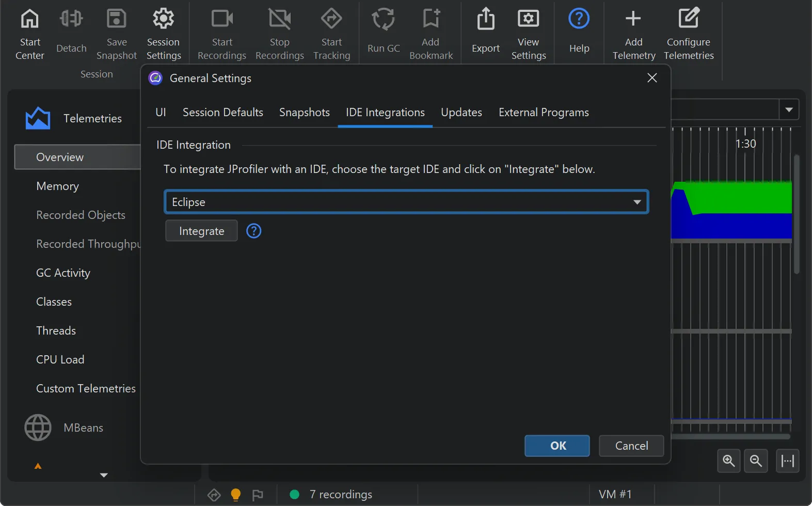This screenshot has height=506, width=812.
Task: Click tracking icon in status bar
Action: (x=214, y=495)
